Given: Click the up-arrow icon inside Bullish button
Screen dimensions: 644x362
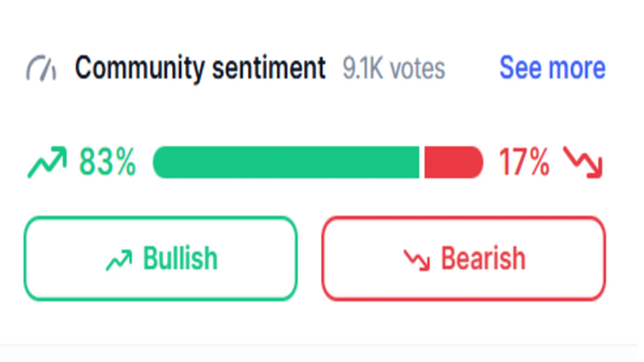Looking at the screenshot, I should coord(119,260).
